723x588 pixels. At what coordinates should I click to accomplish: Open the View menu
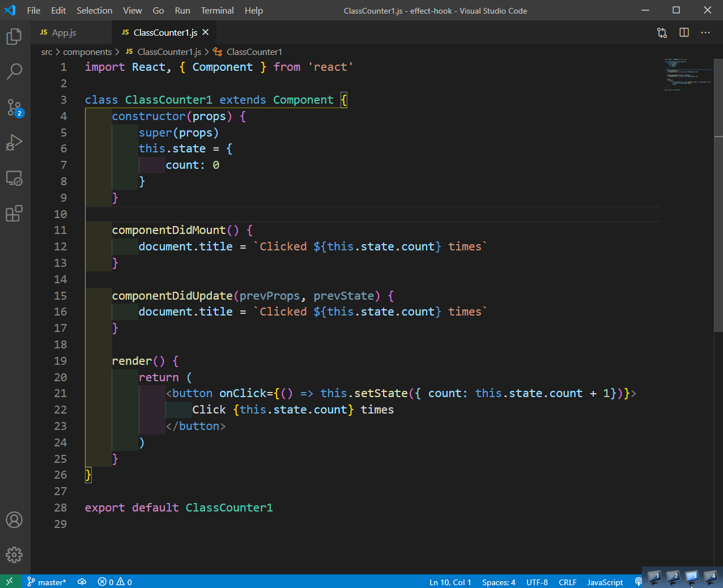(x=132, y=10)
